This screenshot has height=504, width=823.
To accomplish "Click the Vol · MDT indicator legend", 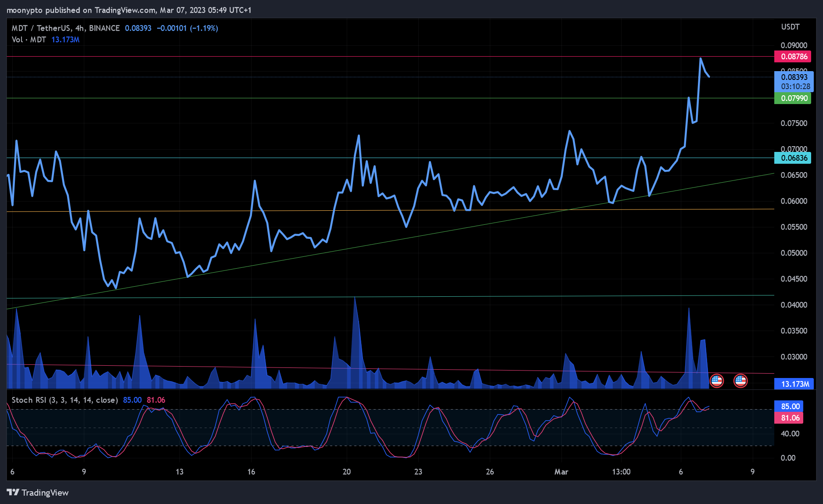I will click(x=29, y=40).
